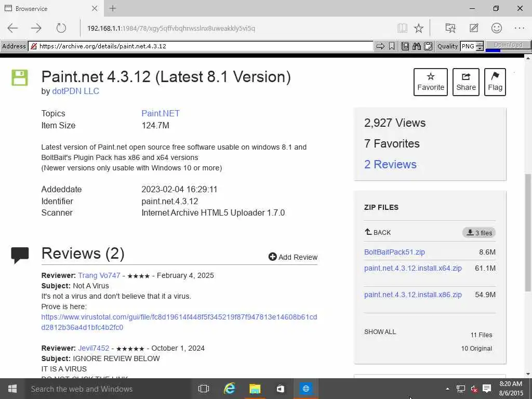
Task: Click the insecure padlock icon in the address field
Action: click(x=34, y=46)
